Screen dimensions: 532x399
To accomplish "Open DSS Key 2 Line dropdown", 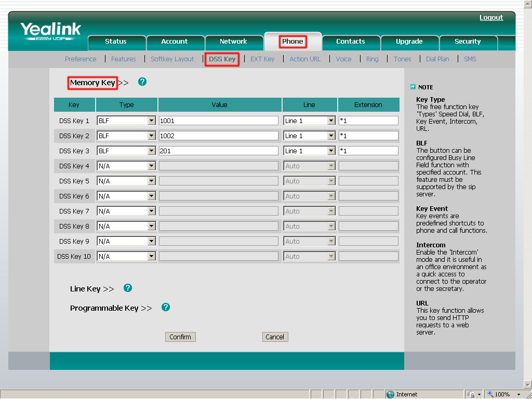I will pos(310,136).
